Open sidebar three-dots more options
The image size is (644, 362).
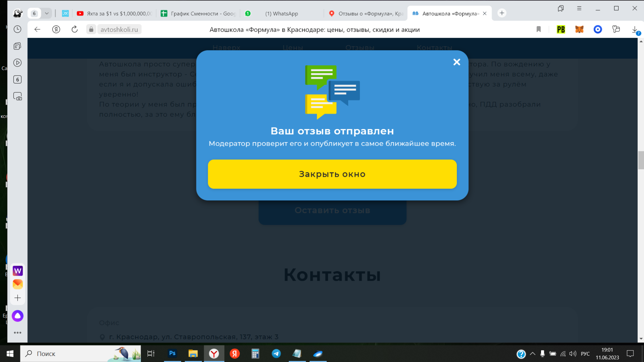pos(17,333)
